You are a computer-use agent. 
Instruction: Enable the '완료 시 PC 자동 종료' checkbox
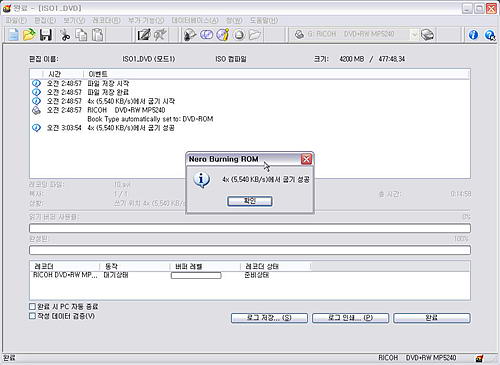click(x=32, y=306)
